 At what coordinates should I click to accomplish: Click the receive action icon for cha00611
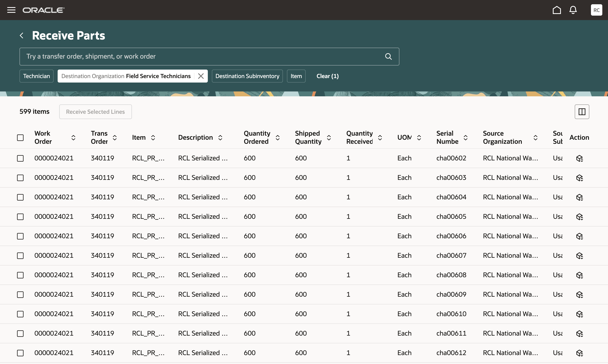point(580,334)
